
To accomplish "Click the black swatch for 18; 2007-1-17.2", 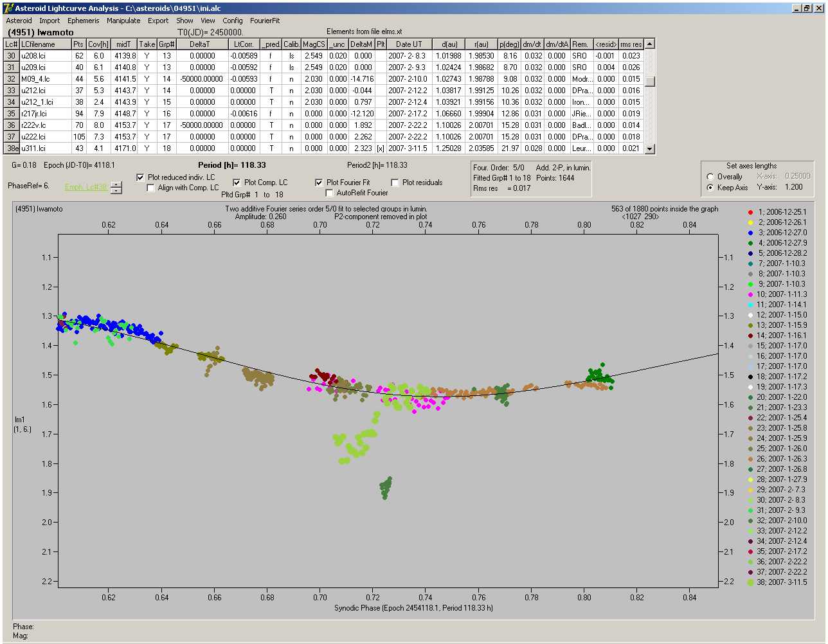I will [751, 377].
